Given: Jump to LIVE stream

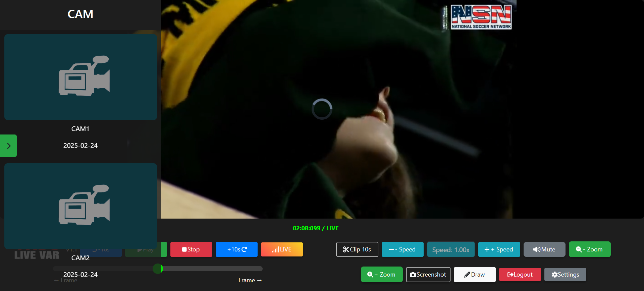Looking at the screenshot, I should tap(282, 249).
